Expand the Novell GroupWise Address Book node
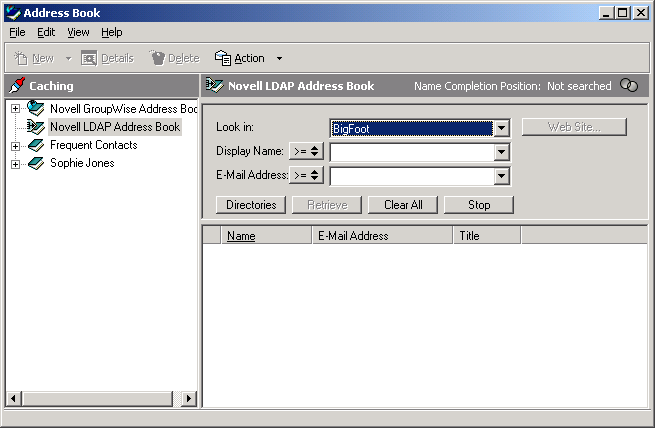 (15, 109)
